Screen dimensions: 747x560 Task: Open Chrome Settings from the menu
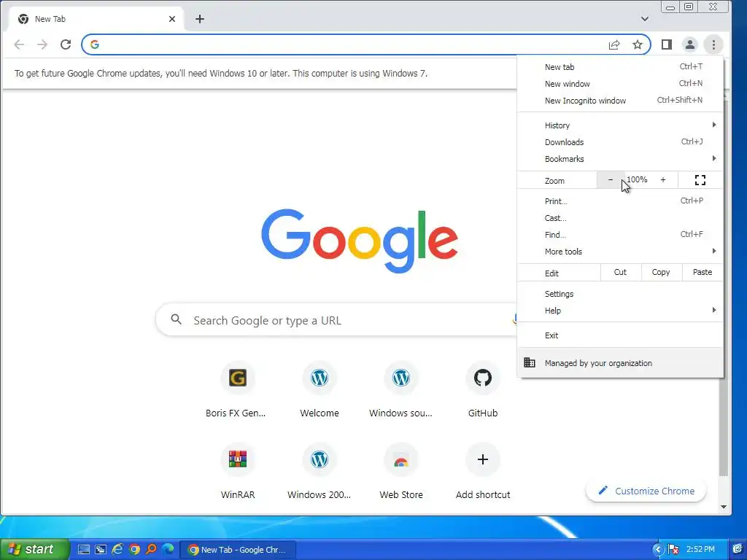tap(620, 294)
